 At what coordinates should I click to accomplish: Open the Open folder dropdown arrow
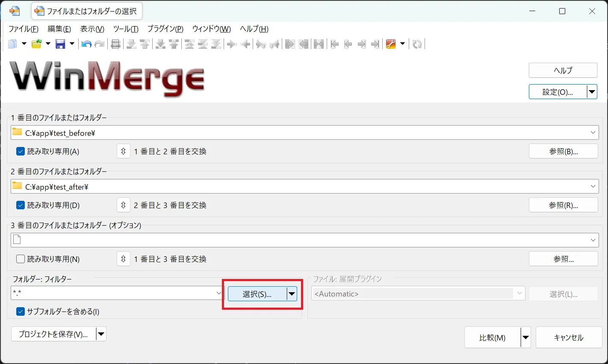(48, 44)
